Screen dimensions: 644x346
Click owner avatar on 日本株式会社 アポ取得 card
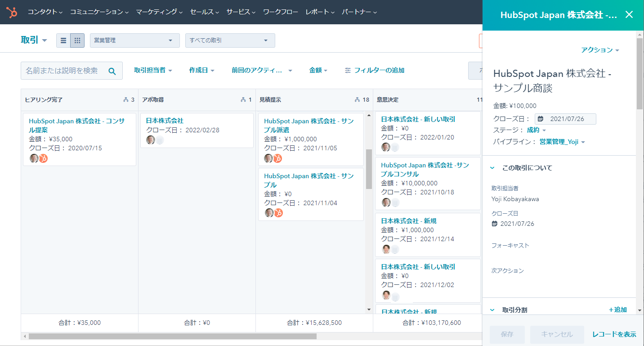coord(151,140)
